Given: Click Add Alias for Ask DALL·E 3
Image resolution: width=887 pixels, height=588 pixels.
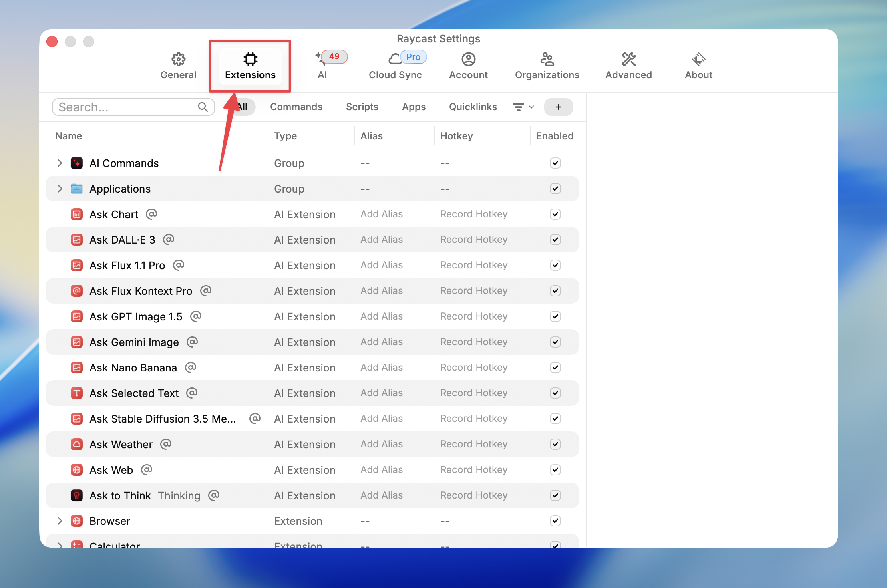Looking at the screenshot, I should 381,240.
